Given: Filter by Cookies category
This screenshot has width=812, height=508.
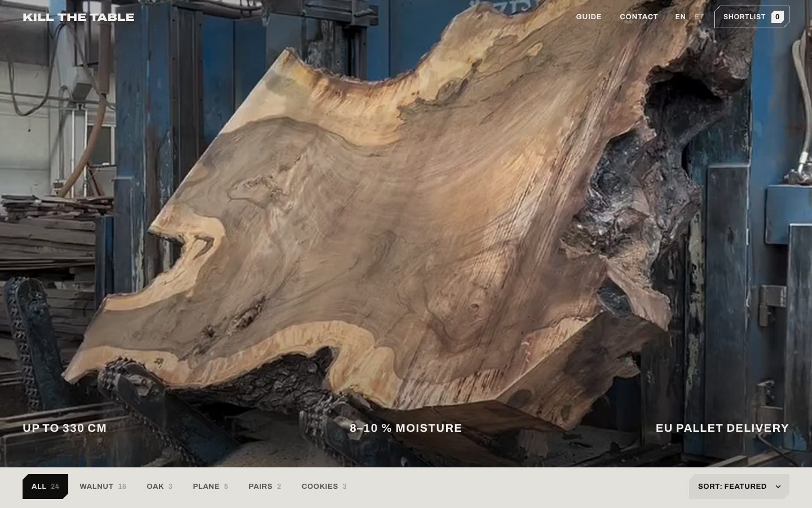Looking at the screenshot, I should coord(324,487).
